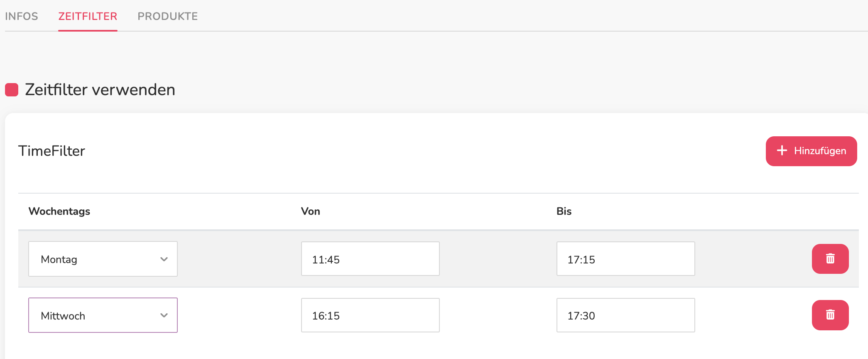868x359 pixels.
Task: Open the Mittwoch weekday dropdown
Action: tap(103, 315)
